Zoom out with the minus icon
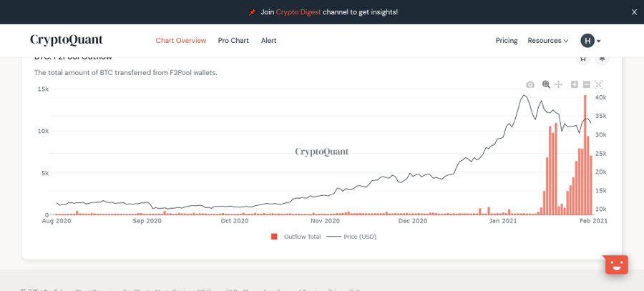Viewport: 644px width, 291px height. tap(586, 84)
